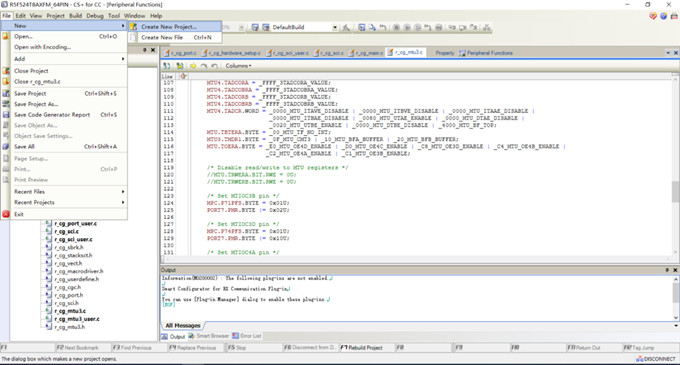The height and width of the screenshot is (365, 680).
Task: Click the yellow arrow editor toolbar icon
Action: click(x=193, y=66)
